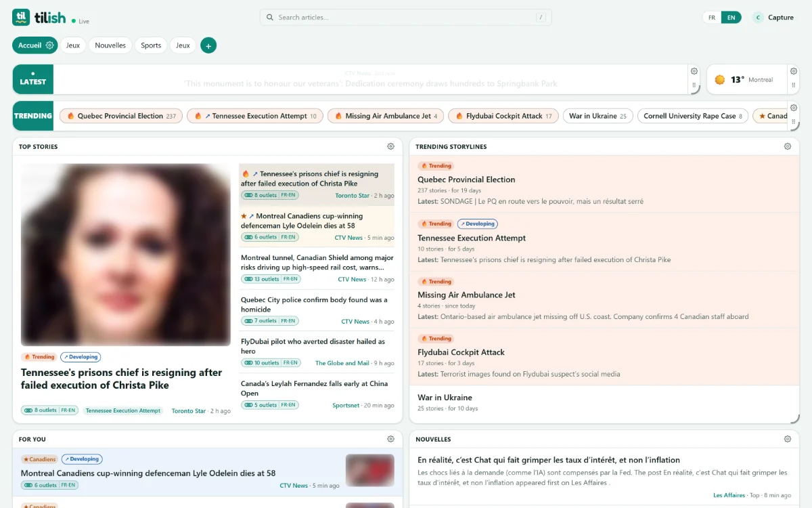The image size is (812, 508).
Task: Open the Montreal tunnel high-speed rail story
Action: [x=317, y=263]
